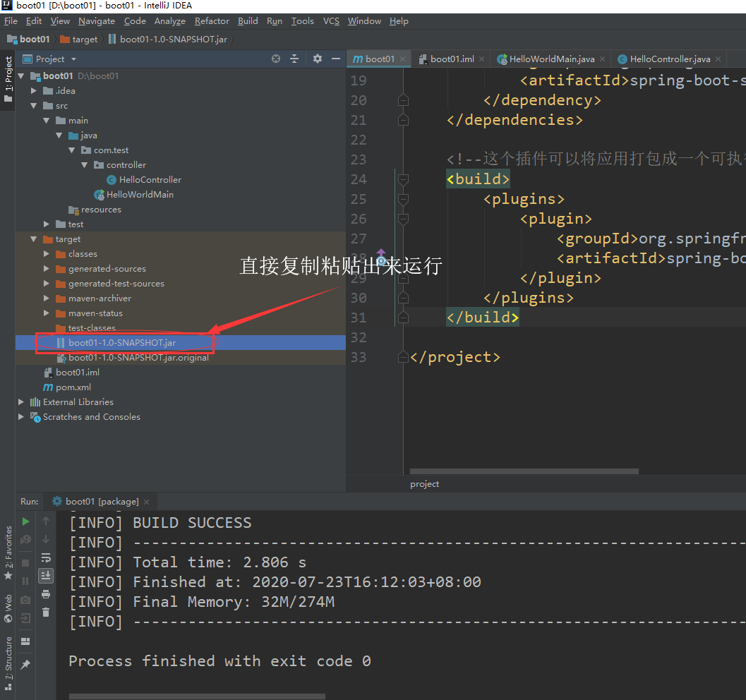Expand the test folder under src
746x700 pixels.
pyautogui.click(x=46, y=224)
